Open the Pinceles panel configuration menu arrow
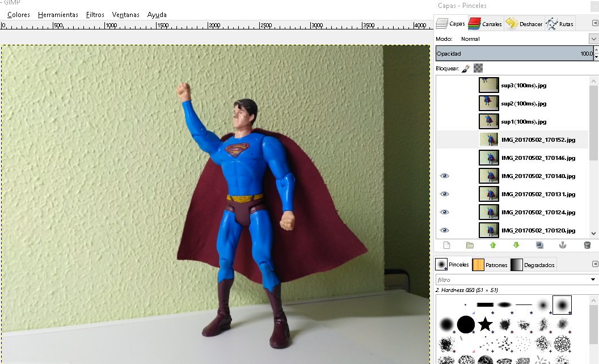Viewport: 599px width, 364px height. (595, 264)
